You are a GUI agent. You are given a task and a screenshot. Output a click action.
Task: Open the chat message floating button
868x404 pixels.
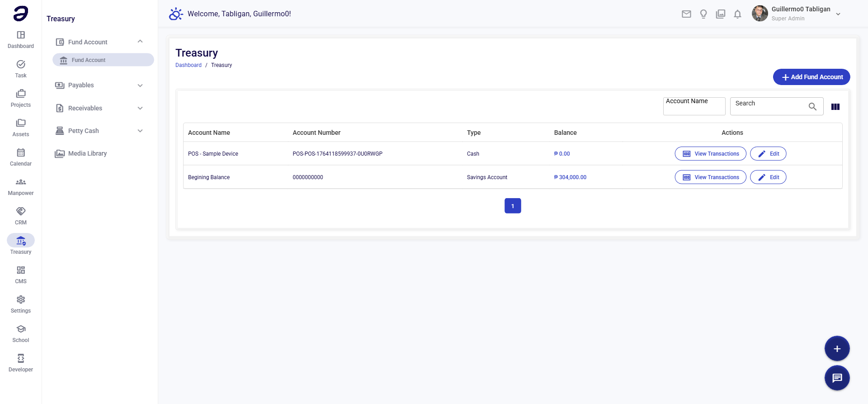[x=837, y=378]
